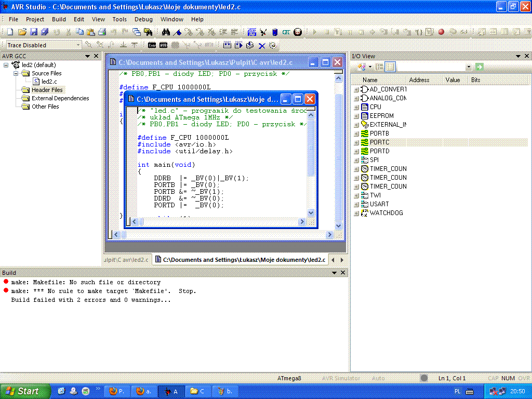Click the Open folder icon in toolbar
Screen dimensions: 532x399
[22, 32]
